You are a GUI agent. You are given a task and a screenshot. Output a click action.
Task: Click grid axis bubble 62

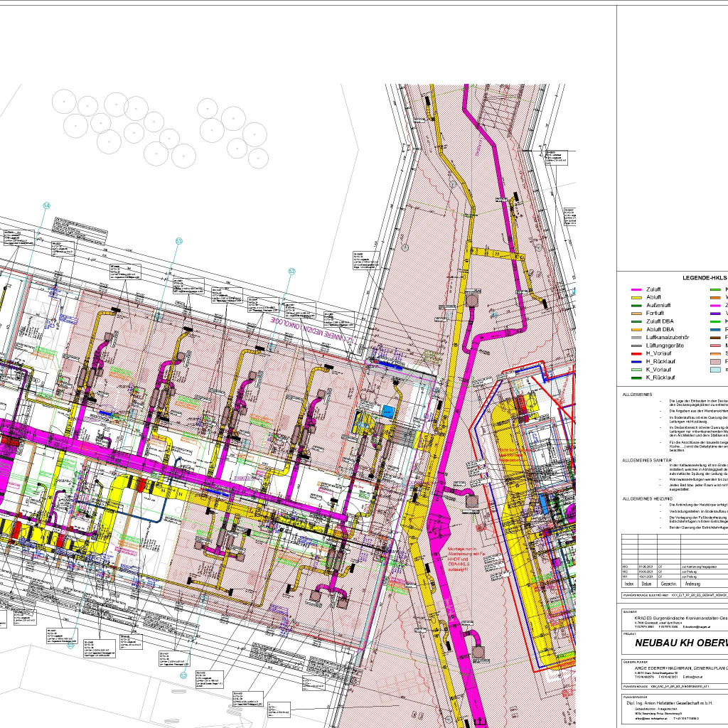pos(291,271)
